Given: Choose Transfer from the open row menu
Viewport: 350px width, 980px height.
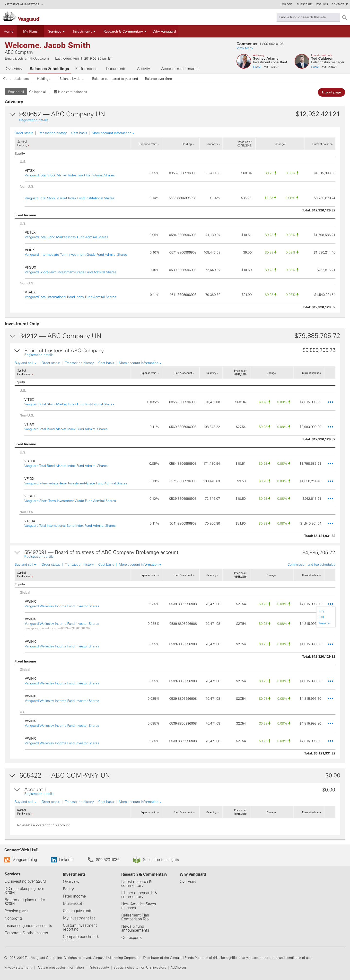Looking at the screenshot, I should (x=324, y=623).
